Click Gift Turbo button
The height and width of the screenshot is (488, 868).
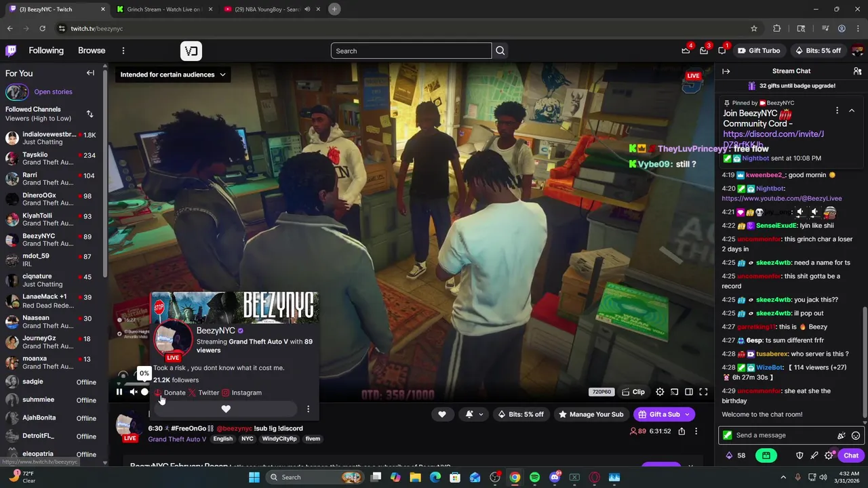759,51
